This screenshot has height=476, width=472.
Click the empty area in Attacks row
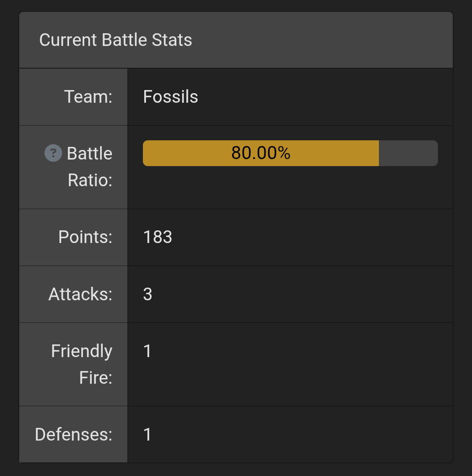(x=304, y=294)
